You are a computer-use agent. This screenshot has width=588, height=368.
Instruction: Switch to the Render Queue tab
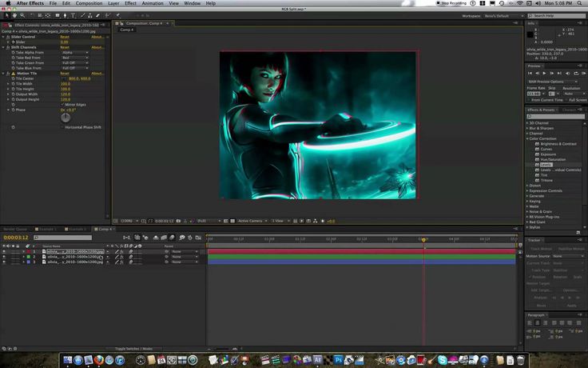pyautogui.click(x=15, y=229)
